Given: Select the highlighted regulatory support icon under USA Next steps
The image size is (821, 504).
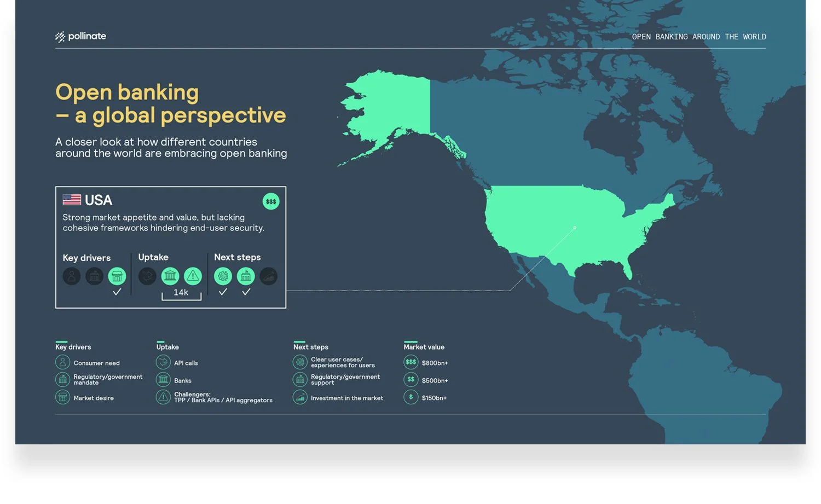Looking at the screenshot, I should click(x=246, y=276).
